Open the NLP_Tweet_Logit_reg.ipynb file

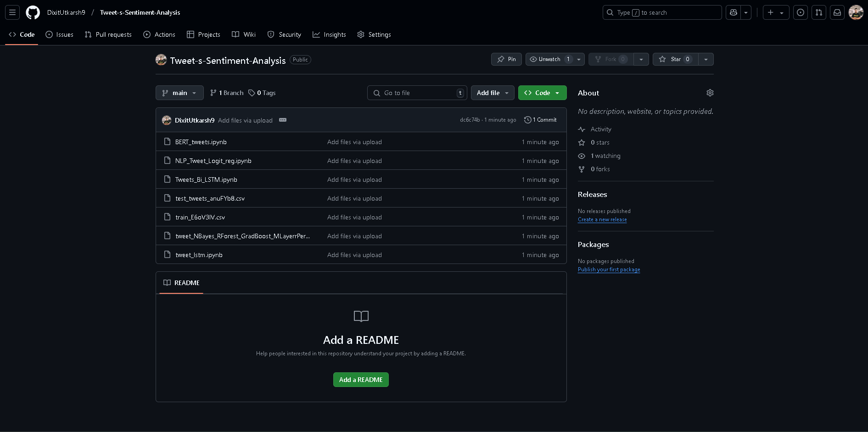[x=213, y=161]
